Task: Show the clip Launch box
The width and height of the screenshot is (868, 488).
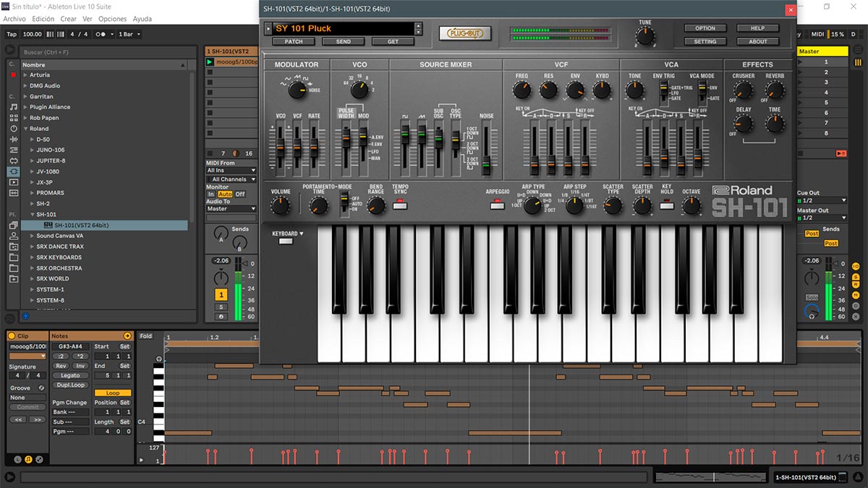Action: pos(18,459)
